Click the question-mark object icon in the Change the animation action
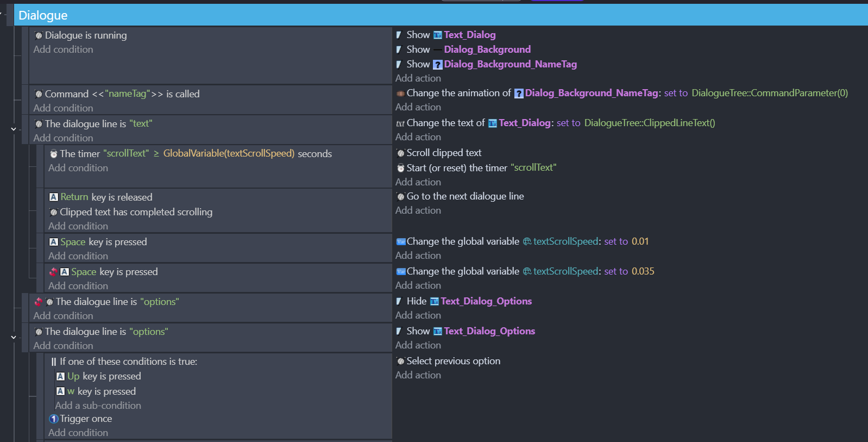Image resolution: width=868 pixels, height=442 pixels. (x=519, y=94)
